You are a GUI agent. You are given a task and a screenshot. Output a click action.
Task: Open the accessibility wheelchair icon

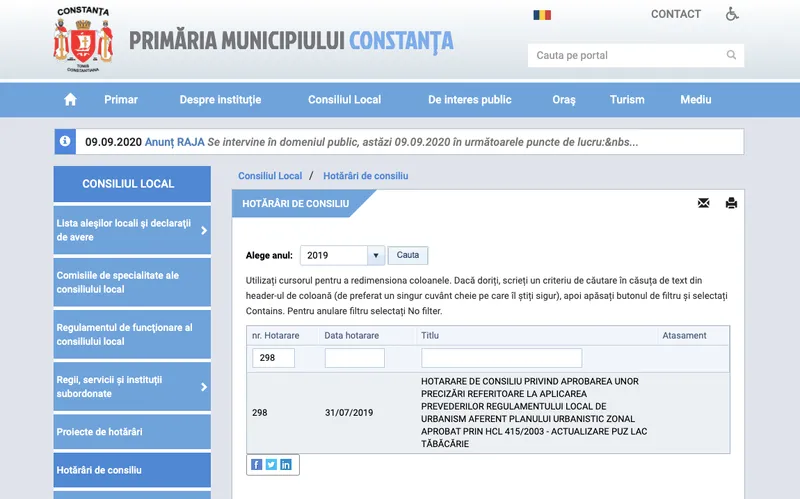tap(732, 14)
